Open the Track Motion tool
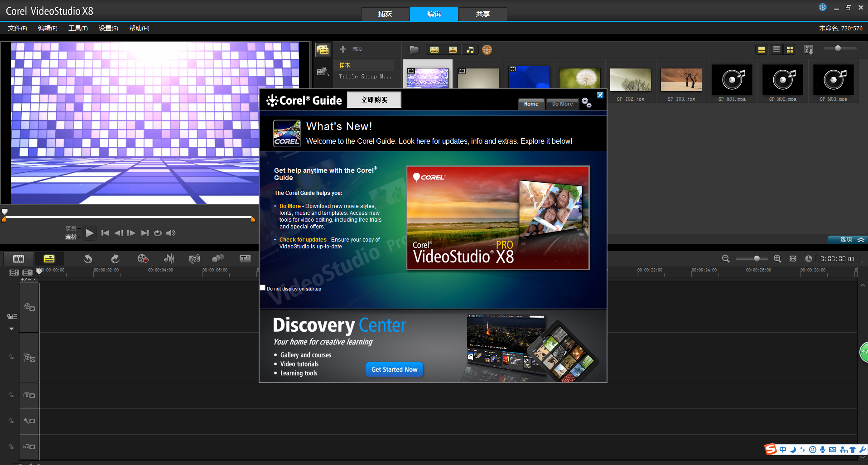This screenshot has height=465, width=868. click(x=218, y=259)
